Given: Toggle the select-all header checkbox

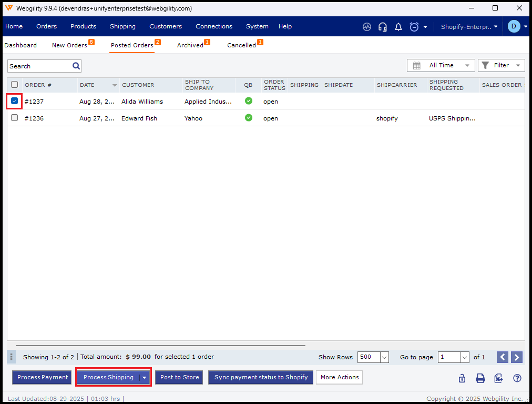Looking at the screenshot, I should 15,85.
